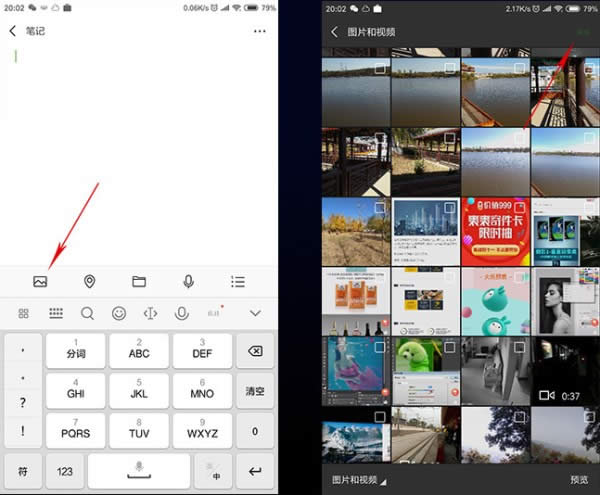This screenshot has width=600, height=495.
Task: Tap the 3 DEF key
Action: (202, 351)
